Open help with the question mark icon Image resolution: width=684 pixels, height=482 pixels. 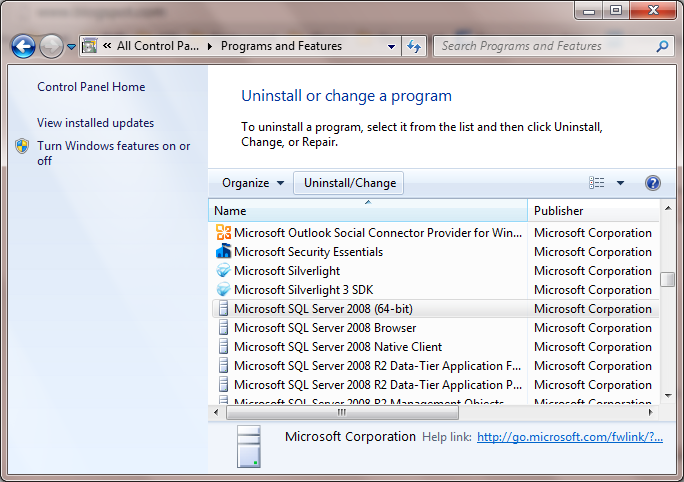[653, 183]
